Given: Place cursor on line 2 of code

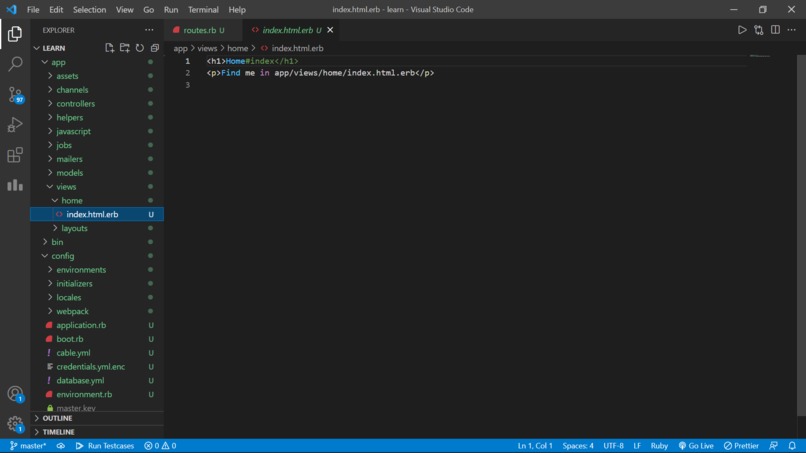Looking at the screenshot, I should (320, 73).
